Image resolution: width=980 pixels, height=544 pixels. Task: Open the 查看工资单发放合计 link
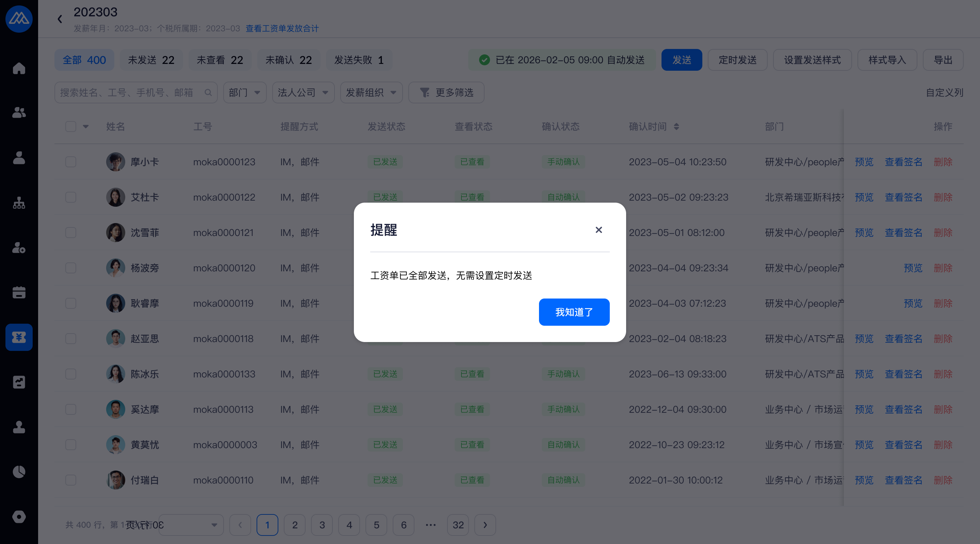click(282, 29)
